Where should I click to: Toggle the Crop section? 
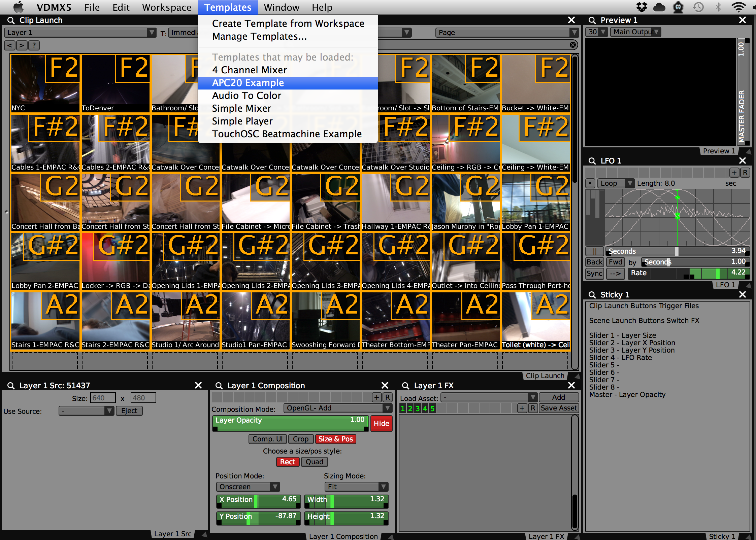coord(300,439)
